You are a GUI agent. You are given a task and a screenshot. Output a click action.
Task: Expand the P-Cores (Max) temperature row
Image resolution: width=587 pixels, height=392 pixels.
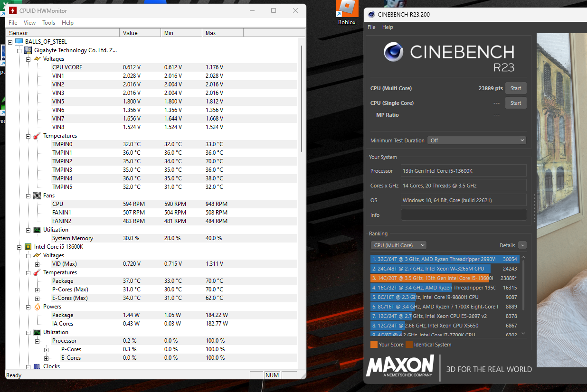click(x=38, y=289)
